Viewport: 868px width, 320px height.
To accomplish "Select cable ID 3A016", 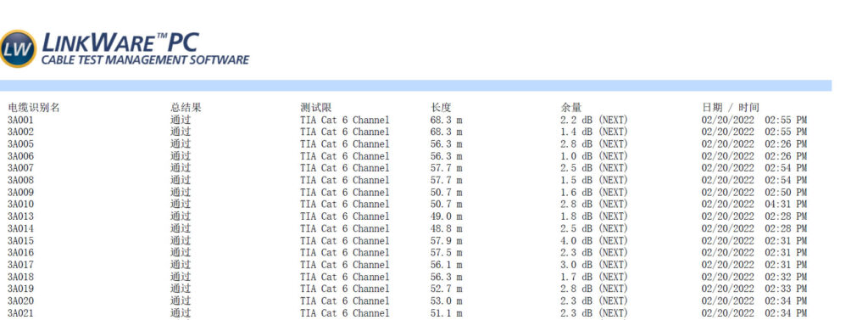I will tap(20, 252).
